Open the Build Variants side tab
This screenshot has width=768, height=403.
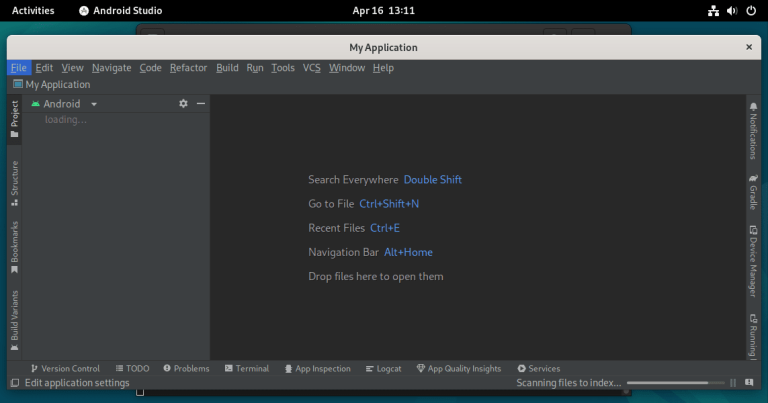coord(15,320)
